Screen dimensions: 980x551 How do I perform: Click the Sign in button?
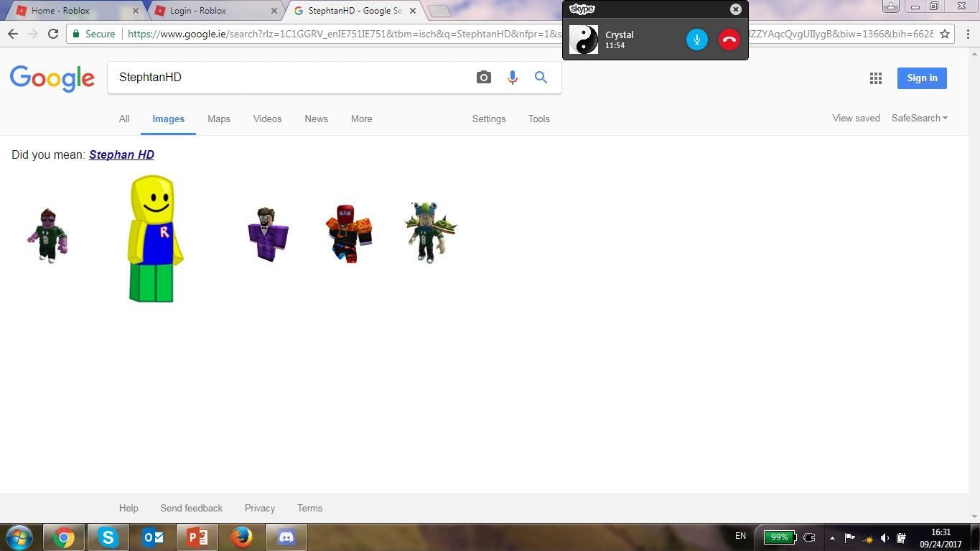[922, 78]
